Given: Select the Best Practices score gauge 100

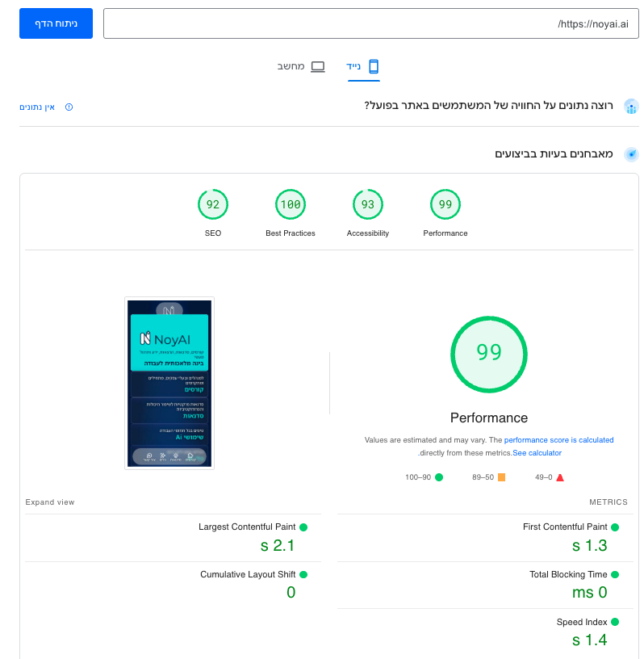Looking at the screenshot, I should click(291, 205).
